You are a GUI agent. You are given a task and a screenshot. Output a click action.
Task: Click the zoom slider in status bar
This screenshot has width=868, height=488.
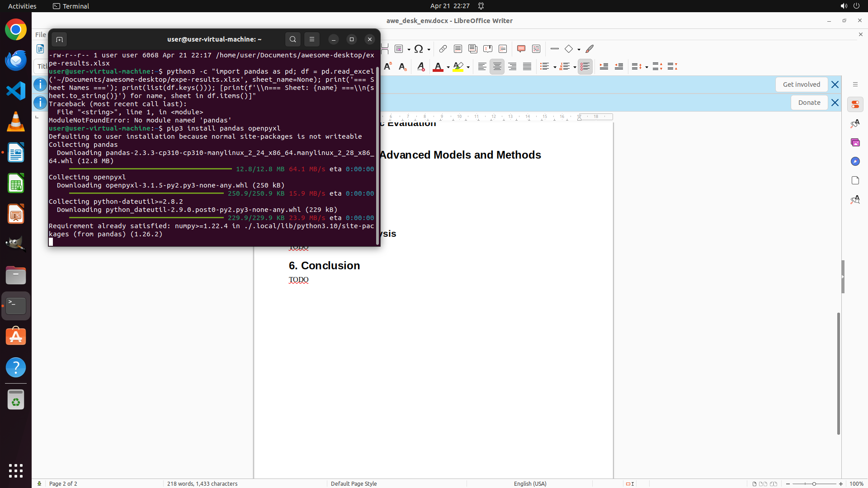(814, 484)
